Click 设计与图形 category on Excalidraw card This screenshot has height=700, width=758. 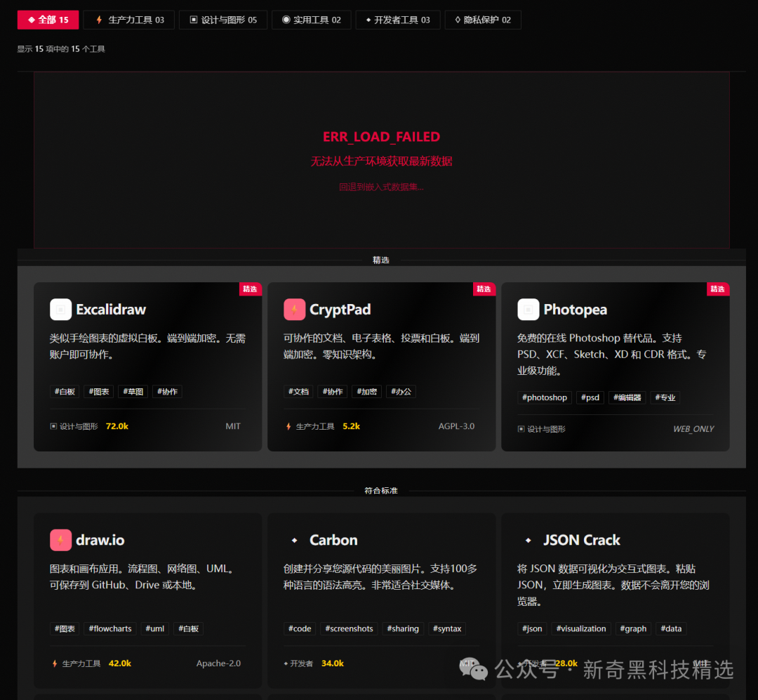(79, 426)
